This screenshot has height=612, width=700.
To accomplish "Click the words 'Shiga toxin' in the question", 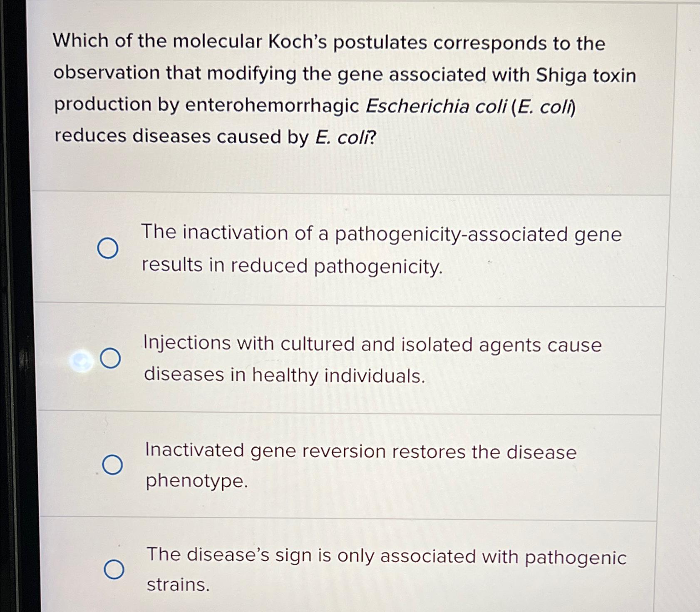I will [586, 75].
